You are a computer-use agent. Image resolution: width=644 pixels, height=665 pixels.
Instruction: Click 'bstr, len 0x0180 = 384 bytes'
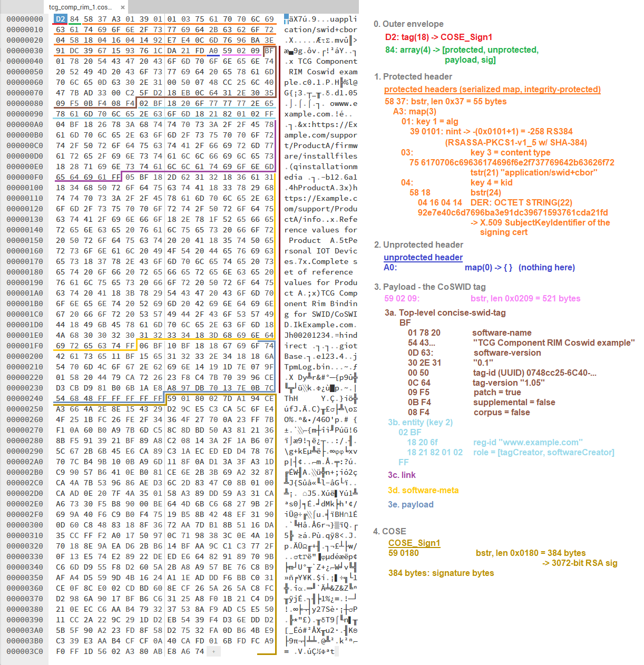(x=531, y=553)
